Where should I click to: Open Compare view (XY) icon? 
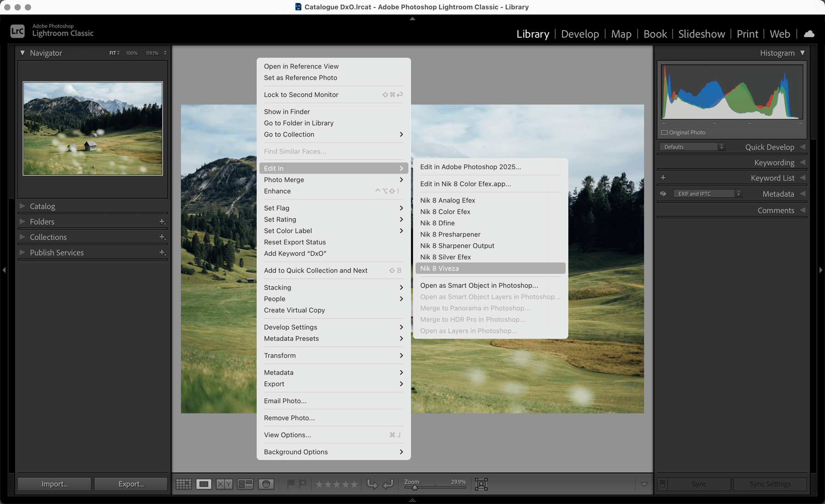[x=224, y=484]
